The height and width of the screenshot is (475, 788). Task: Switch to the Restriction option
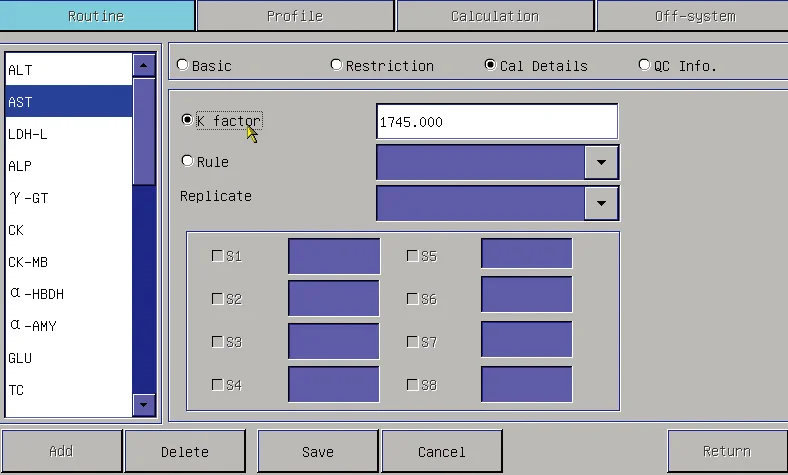(336, 65)
